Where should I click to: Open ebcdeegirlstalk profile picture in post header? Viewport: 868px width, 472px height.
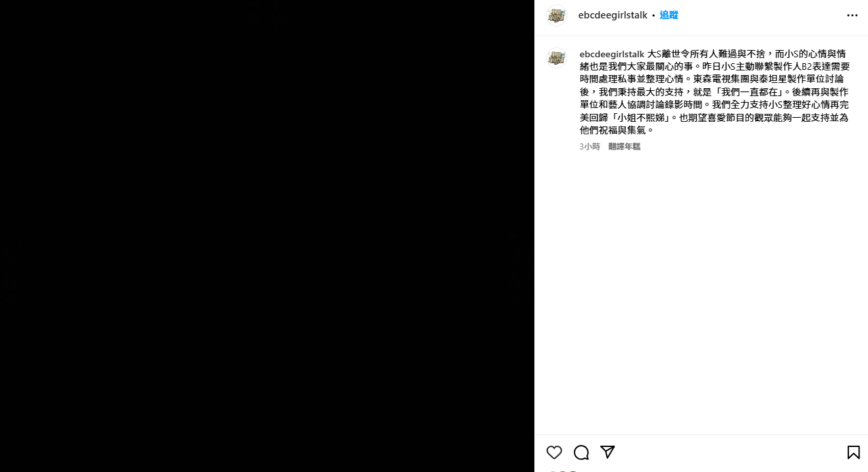[557, 15]
